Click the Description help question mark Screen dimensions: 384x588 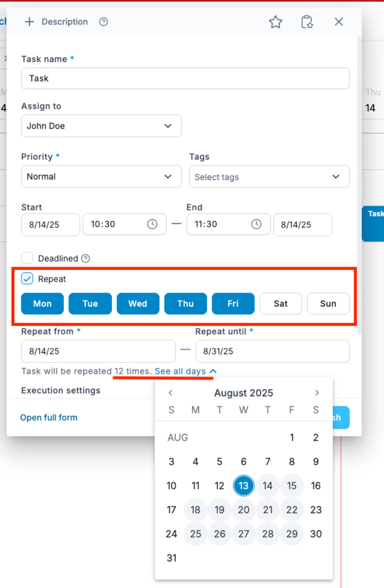point(103,22)
